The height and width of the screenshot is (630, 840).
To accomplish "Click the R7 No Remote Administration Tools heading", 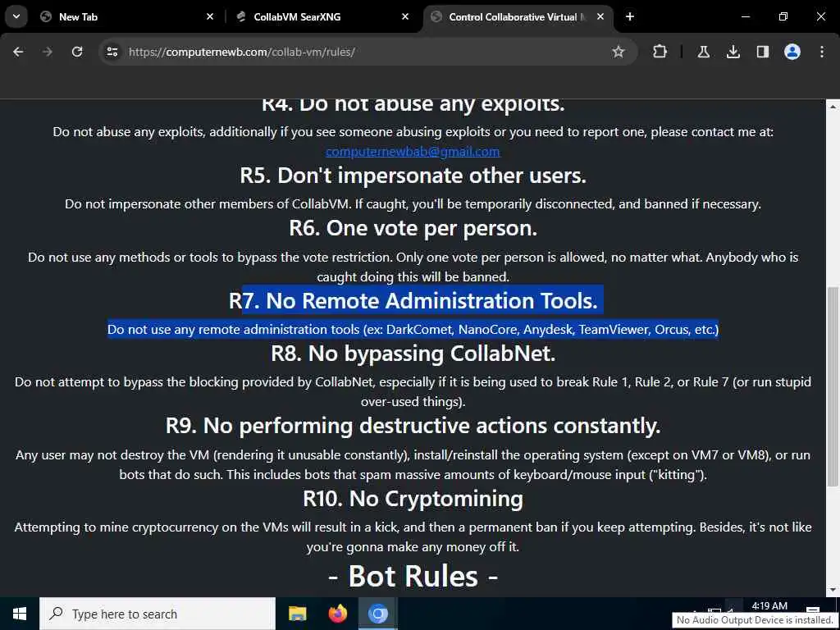I will (413, 300).
